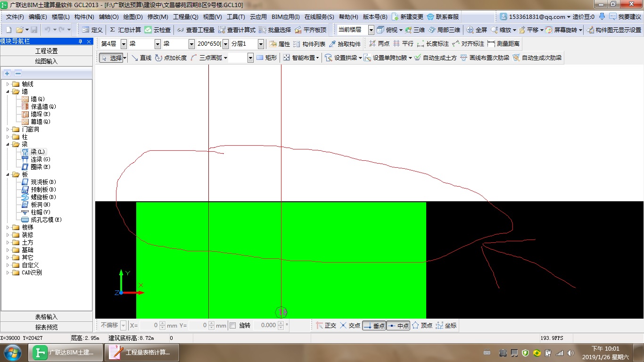This screenshot has width=644, height=362.
Task: Click 平齐板顶 align to slab top
Action: point(310,30)
